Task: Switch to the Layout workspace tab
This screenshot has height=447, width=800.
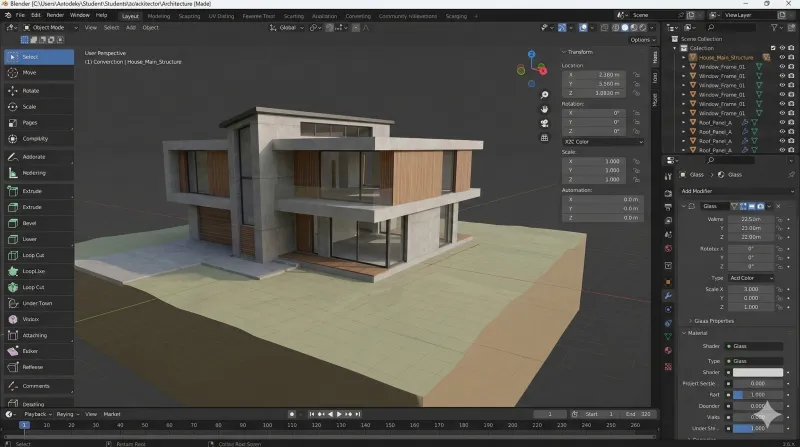Action: click(130, 16)
